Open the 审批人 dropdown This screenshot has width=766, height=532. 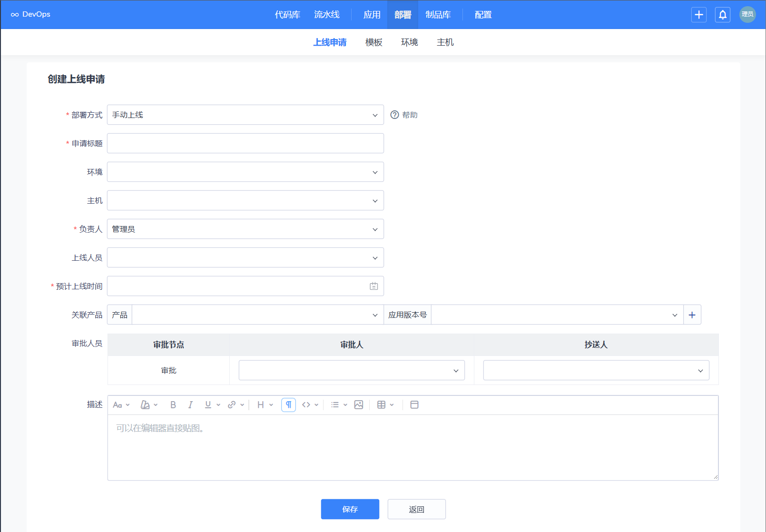[x=352, y=370]
